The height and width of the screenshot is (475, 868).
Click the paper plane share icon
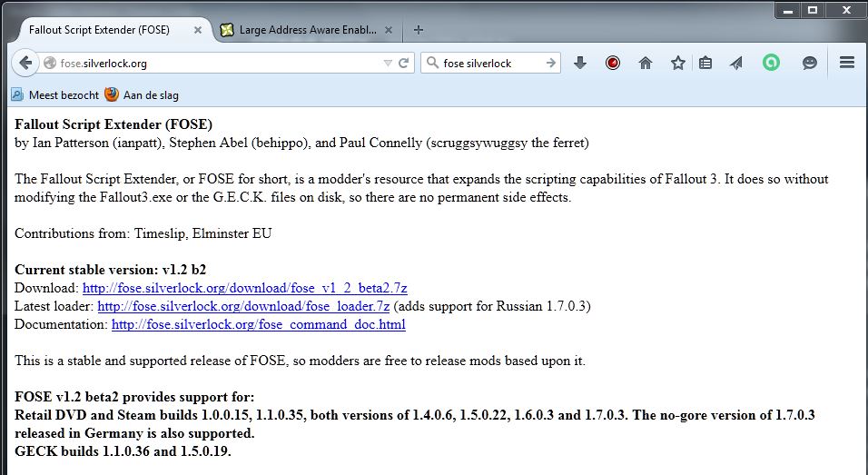click(736, 63)
